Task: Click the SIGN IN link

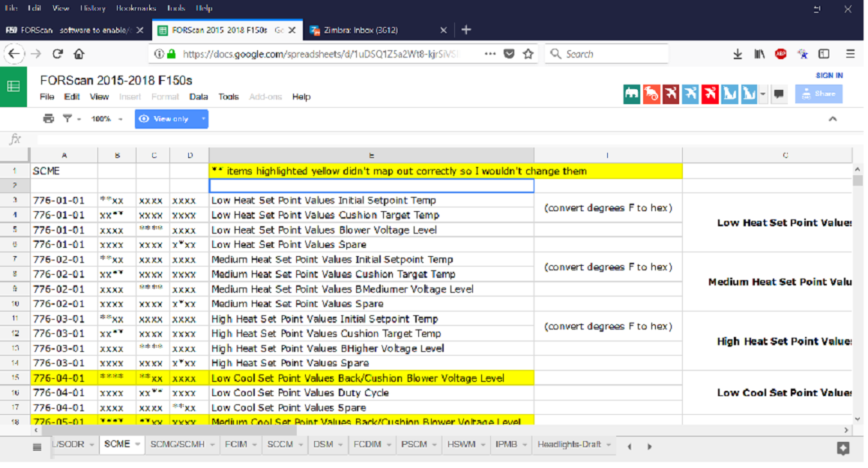Action: [x=829, y=76]
